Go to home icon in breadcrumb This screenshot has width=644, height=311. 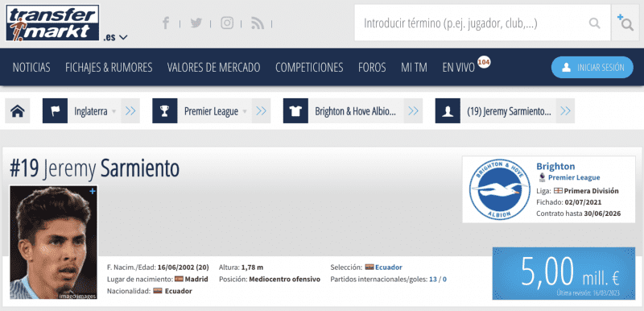click(x=18, y=111)
